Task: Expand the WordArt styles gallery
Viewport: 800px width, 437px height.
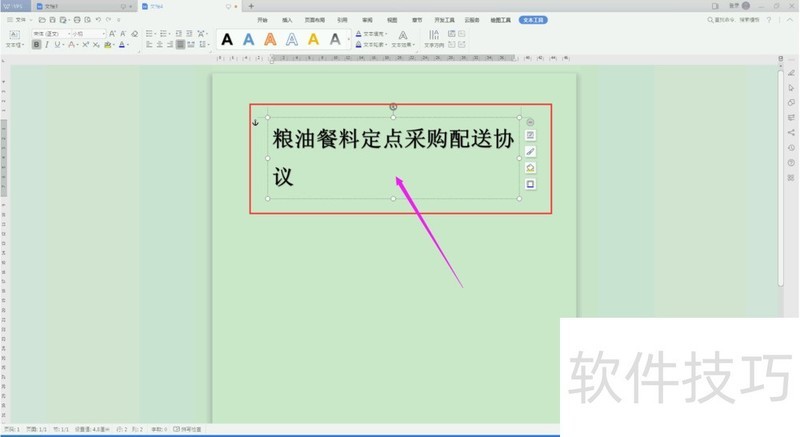Action: [348, 39]
